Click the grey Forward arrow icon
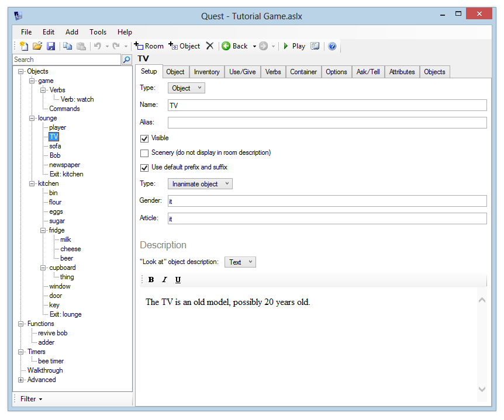The height and width of the screenshot is (420, 504). coord(264,46)
